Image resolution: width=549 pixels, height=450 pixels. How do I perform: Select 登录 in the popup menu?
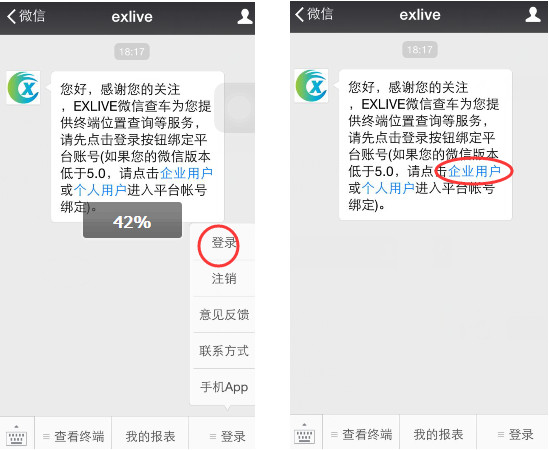(x=224, y=242)
